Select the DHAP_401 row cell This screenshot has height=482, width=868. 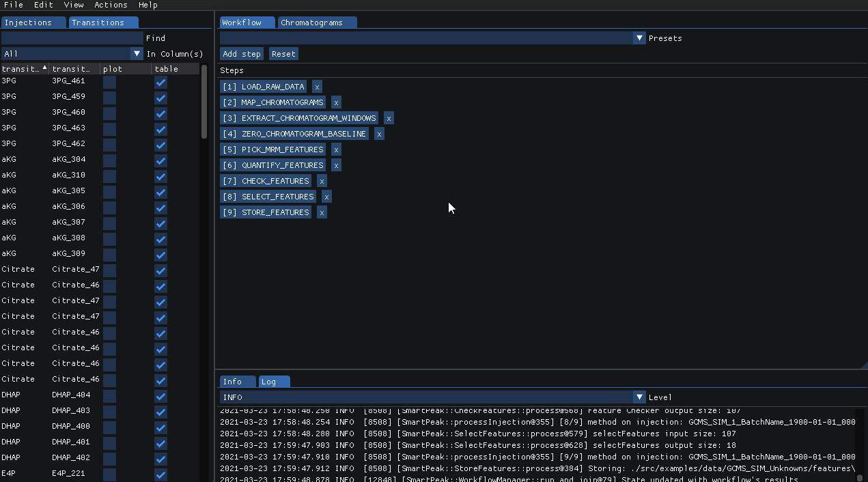coord(71,442)
